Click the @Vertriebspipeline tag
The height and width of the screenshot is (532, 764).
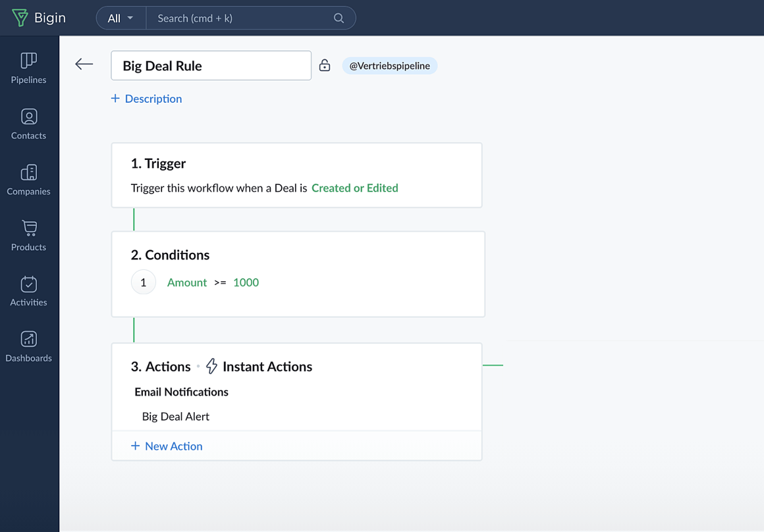coord(389,66)
